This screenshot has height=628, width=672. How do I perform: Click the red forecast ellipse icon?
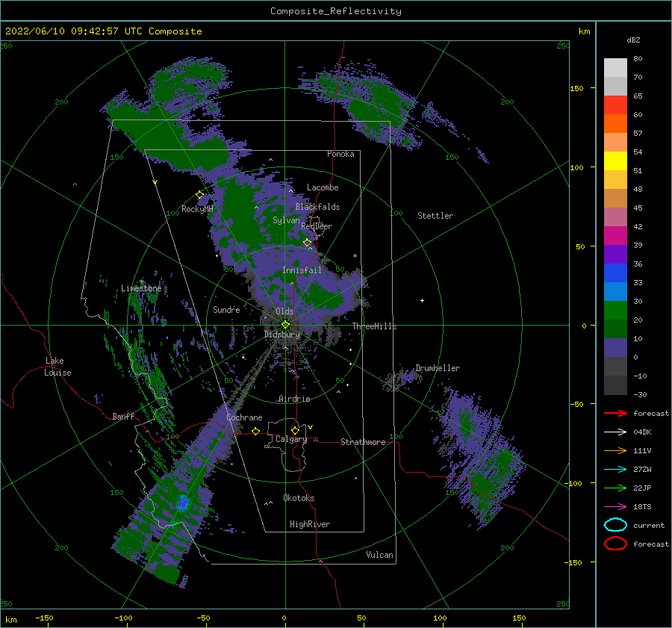point(615,544)
